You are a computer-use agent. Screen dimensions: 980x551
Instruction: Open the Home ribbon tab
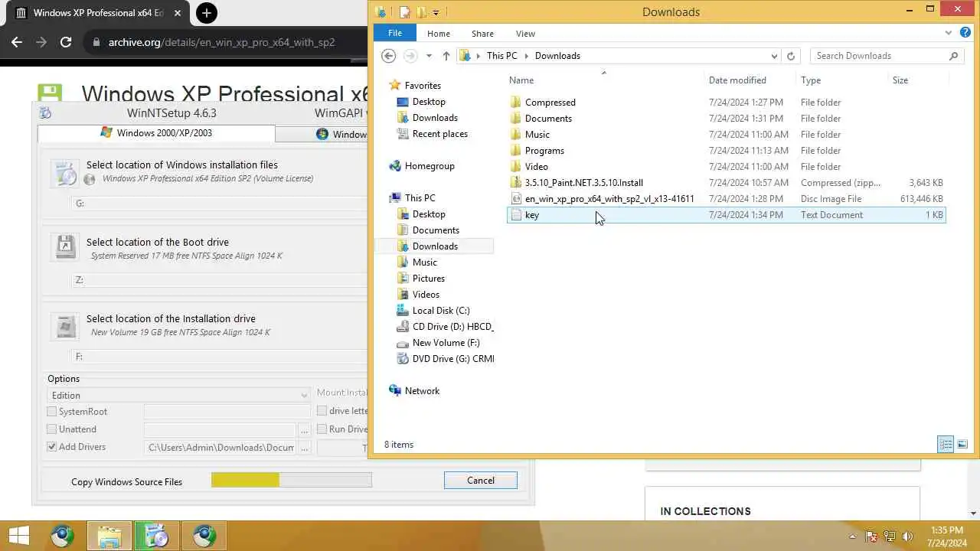pyautogui.click(x=439, y=34)
